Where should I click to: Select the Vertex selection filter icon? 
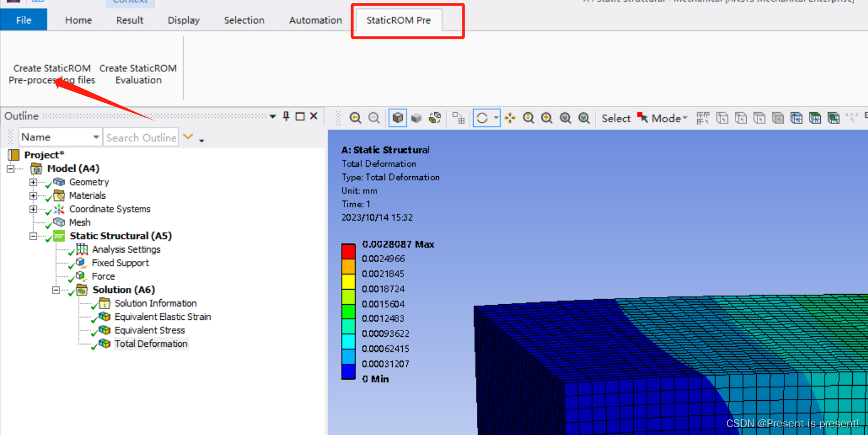722,118
